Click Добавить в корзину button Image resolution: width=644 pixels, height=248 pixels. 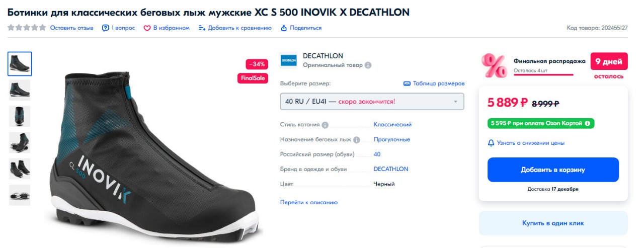click(553, 170)
